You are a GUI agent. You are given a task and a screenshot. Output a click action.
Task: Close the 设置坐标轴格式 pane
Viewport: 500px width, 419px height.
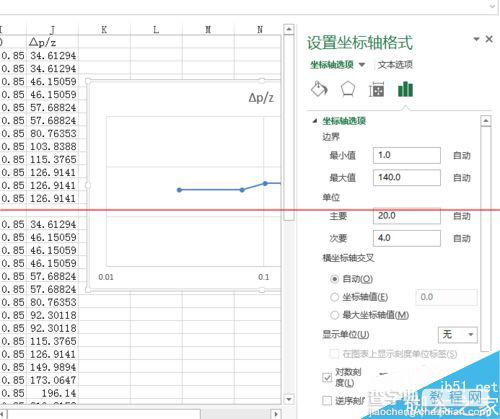click(489, 39)
